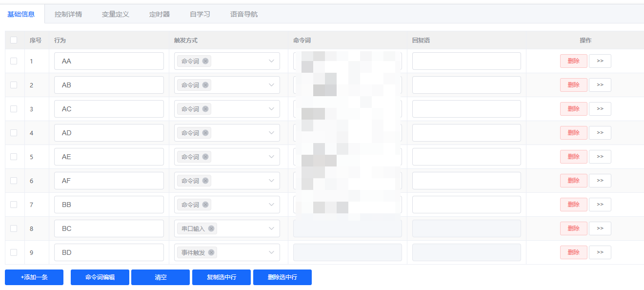Click the >> button for row 5
Screen dimensions: 644x290
600,157
